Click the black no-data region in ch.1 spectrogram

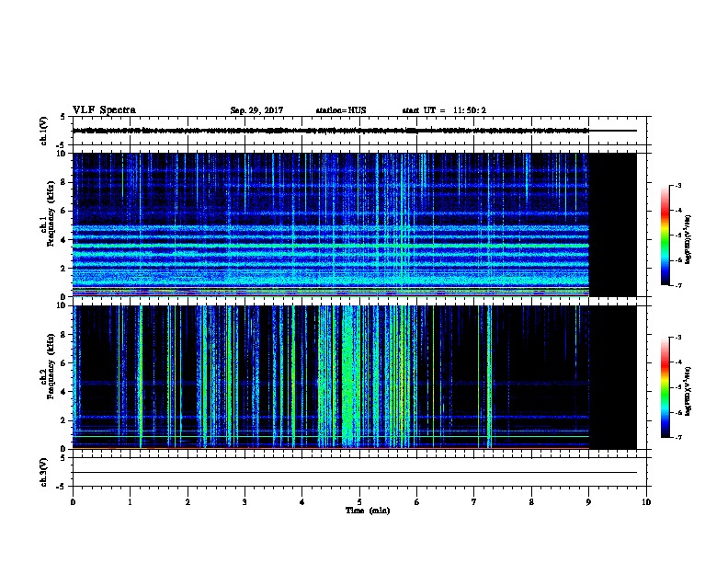click(x=613, y=224)
